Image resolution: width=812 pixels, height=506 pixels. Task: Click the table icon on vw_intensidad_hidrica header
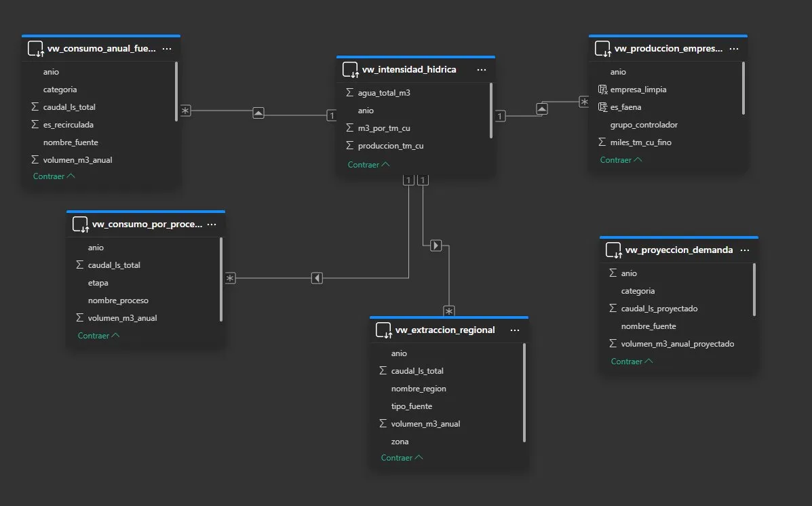pos(350,69)
